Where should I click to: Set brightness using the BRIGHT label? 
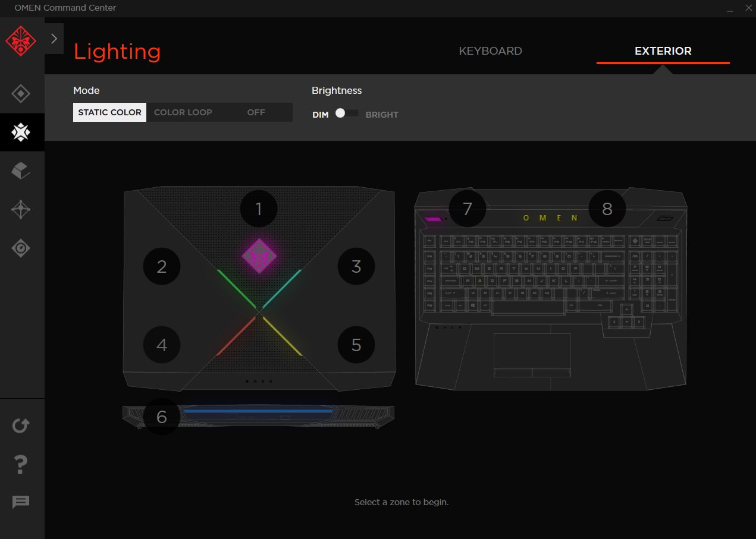[382, 115]
